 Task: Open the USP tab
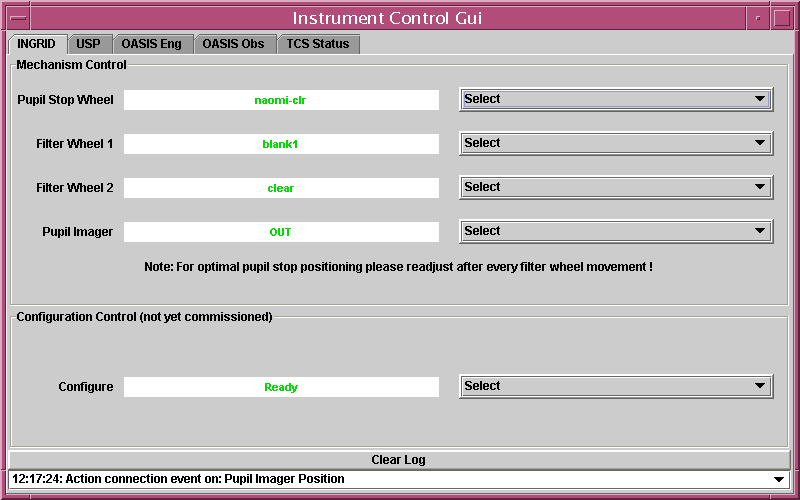coord(88,44)
